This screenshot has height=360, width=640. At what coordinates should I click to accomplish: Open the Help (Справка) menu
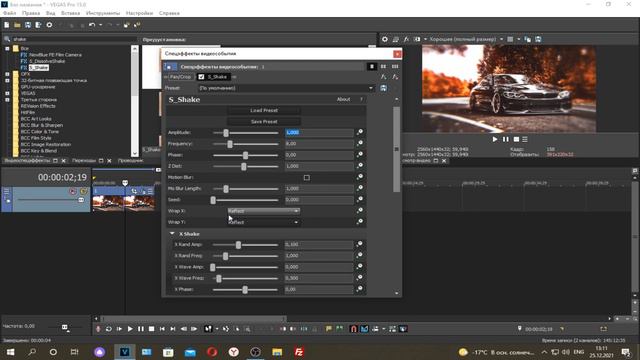tap(169, 13)
